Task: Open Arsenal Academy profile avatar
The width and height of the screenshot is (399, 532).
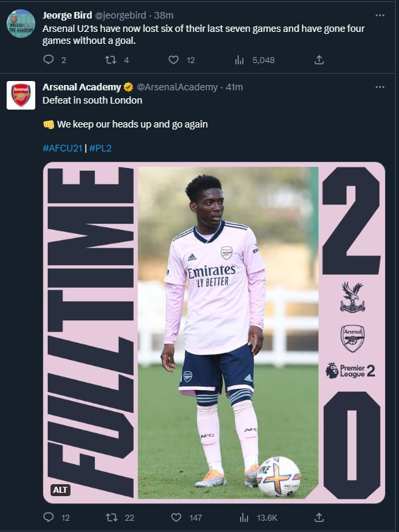Action: pos(21,95)
